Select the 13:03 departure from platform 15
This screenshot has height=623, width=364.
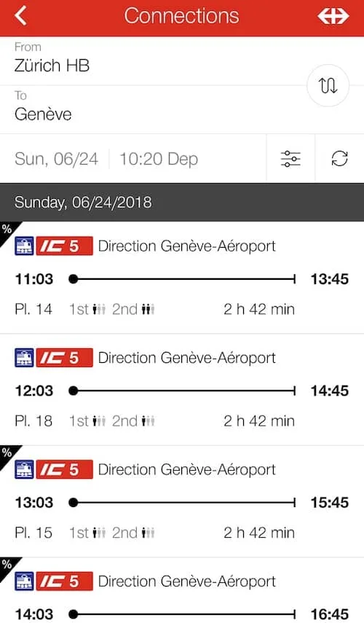pyautogui.click(x=182, y=501)
